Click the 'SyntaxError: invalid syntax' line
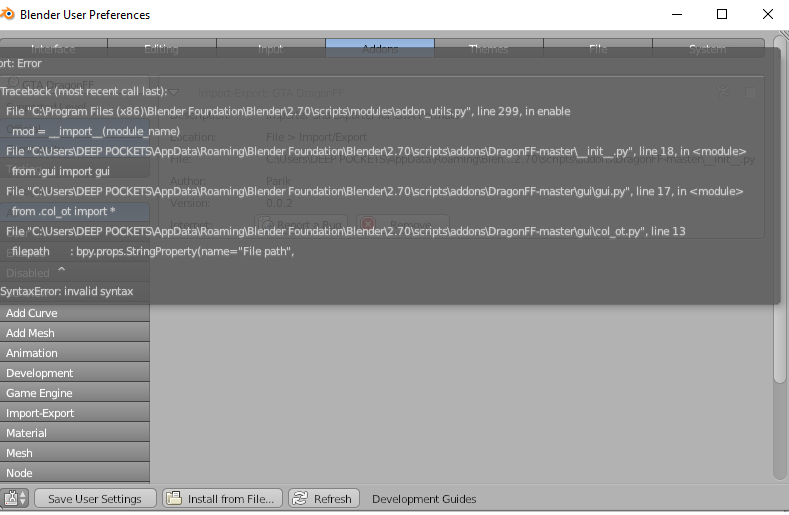This screenshot has height=515, width=789. point(67,291)
